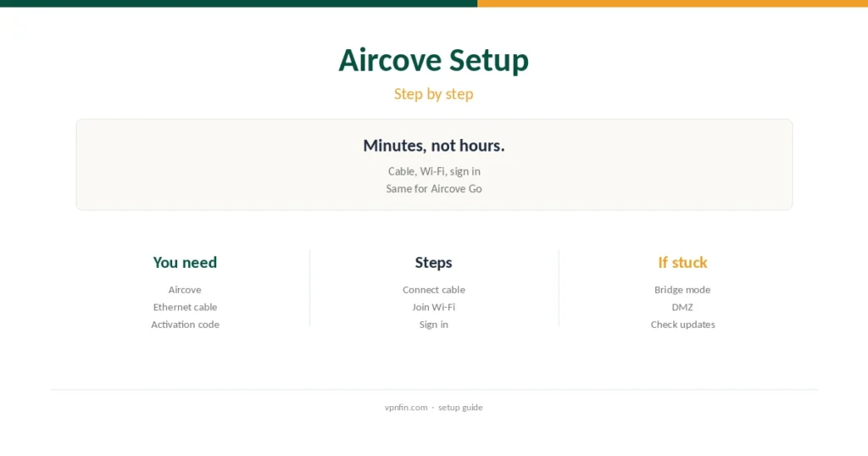Image resolution: width=868 pixels, height=456 pixels.
Task: Select the 'Step by step' subtitle
Action: pyautogui.click(x=433, y=94)
